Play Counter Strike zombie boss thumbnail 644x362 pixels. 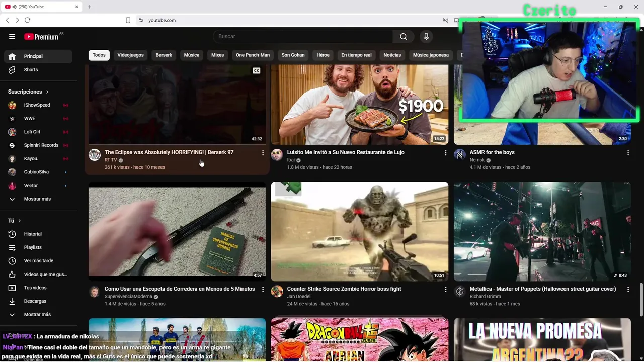coord(360,231)
